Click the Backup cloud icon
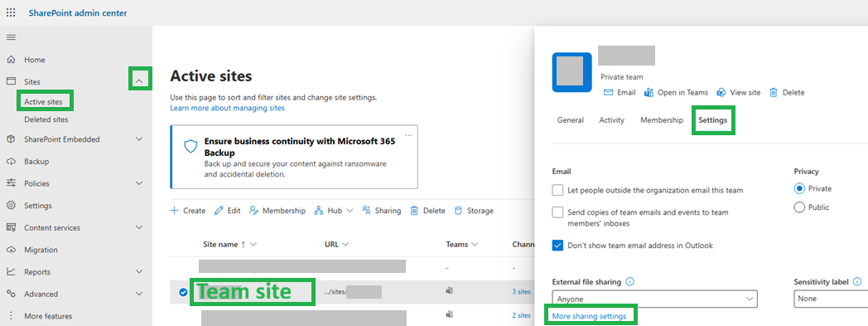 point(11,161)
